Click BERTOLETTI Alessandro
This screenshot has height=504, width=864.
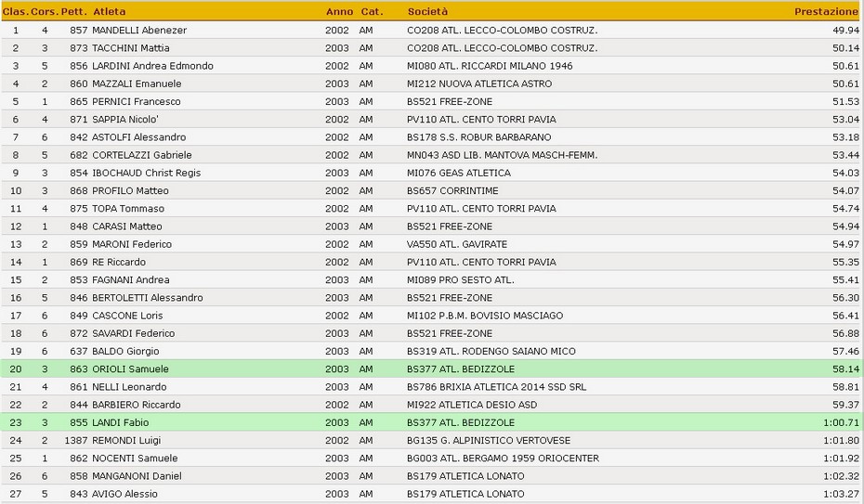[x=148, y=298]
